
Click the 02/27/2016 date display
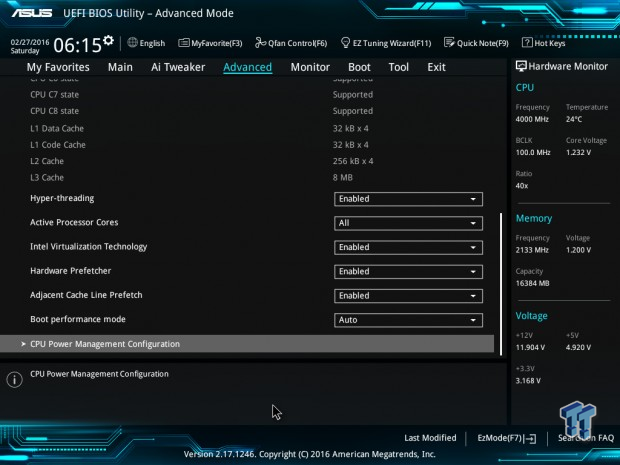[x=30, y=42]
